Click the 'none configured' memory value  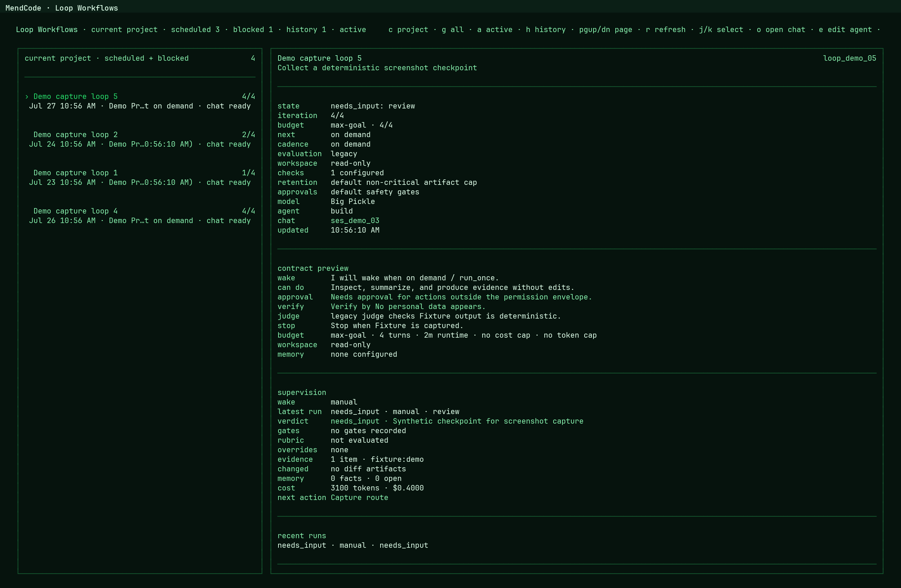[364, 354]
